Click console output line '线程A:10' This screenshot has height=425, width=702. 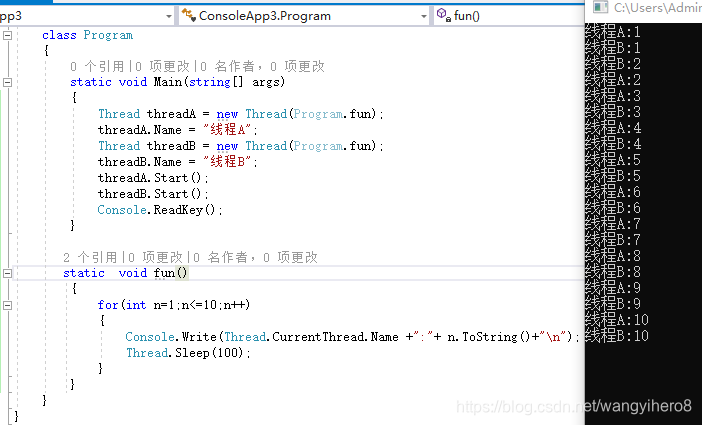tap(617, 320)
